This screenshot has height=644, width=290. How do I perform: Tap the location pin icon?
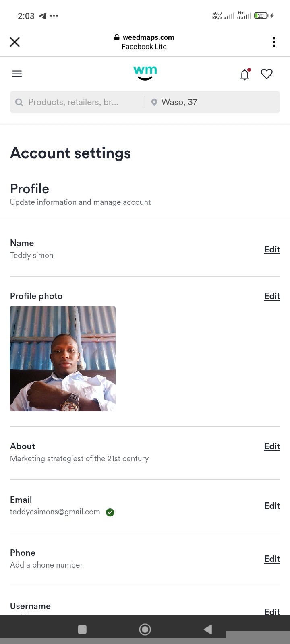point(154,102)
